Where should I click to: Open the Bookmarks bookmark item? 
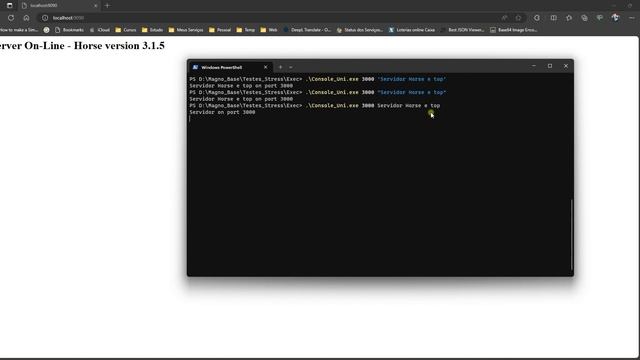tap(69, 30)
